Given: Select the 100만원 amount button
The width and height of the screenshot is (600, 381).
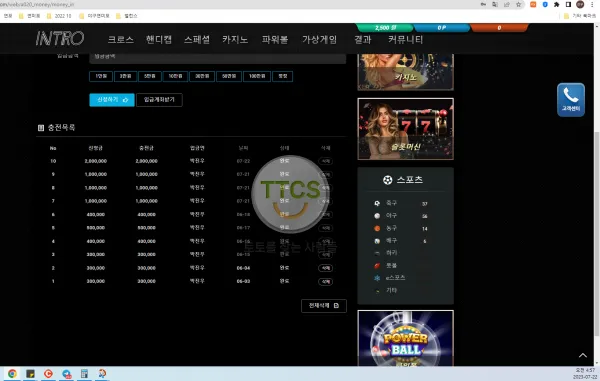Looking at the screenshot, I should tap(257, 76).
